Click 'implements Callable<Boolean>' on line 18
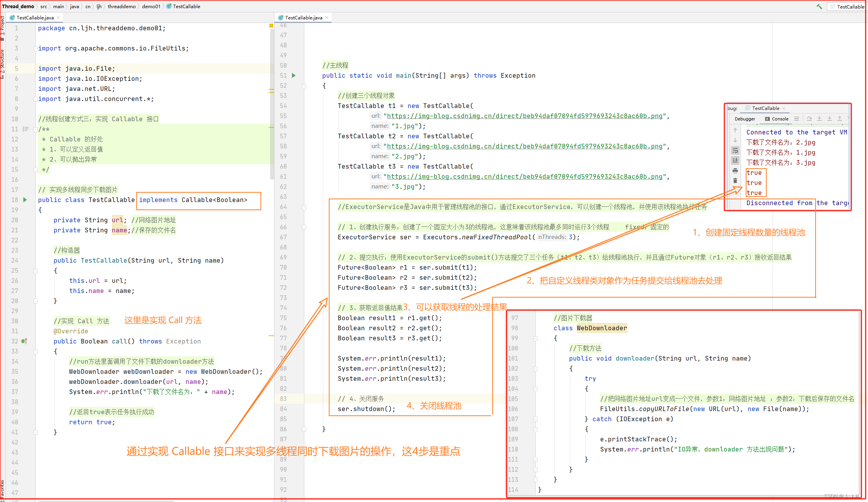Viewport: 868px width, 502px height. coord(193,200)
